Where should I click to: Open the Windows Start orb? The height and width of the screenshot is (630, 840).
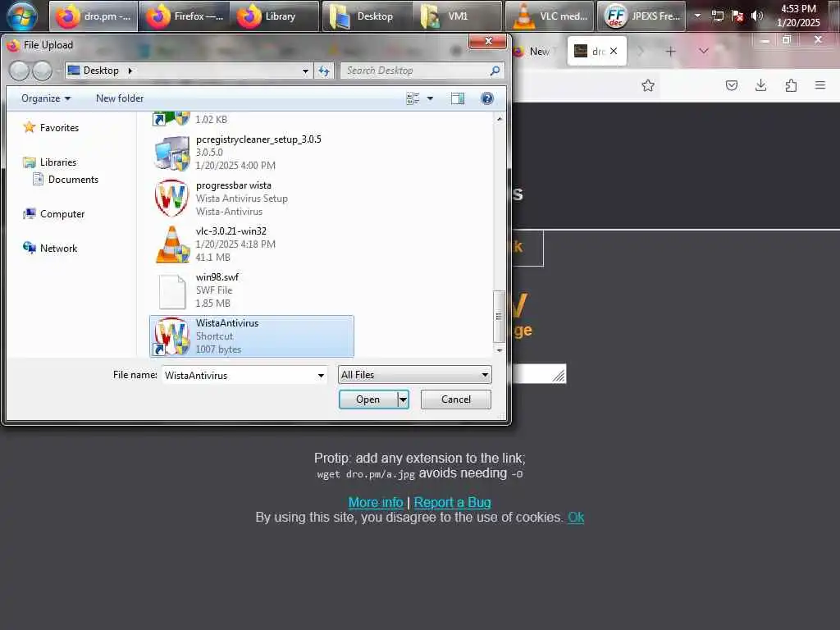(x=21, y=16)
